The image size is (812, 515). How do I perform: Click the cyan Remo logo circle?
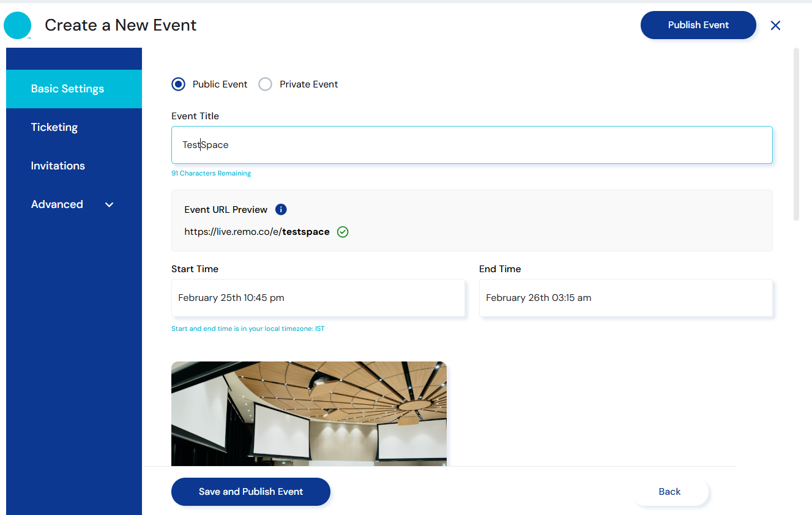17,26
